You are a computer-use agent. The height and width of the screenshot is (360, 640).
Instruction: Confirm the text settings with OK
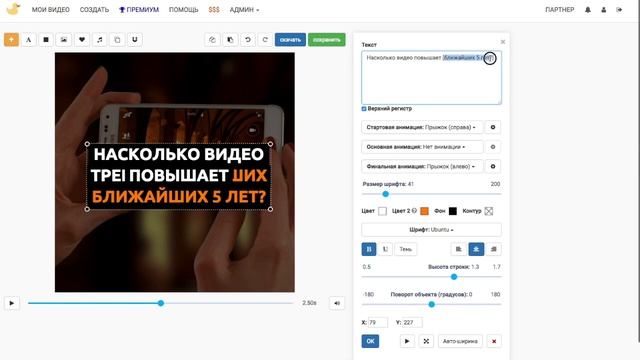370,341
